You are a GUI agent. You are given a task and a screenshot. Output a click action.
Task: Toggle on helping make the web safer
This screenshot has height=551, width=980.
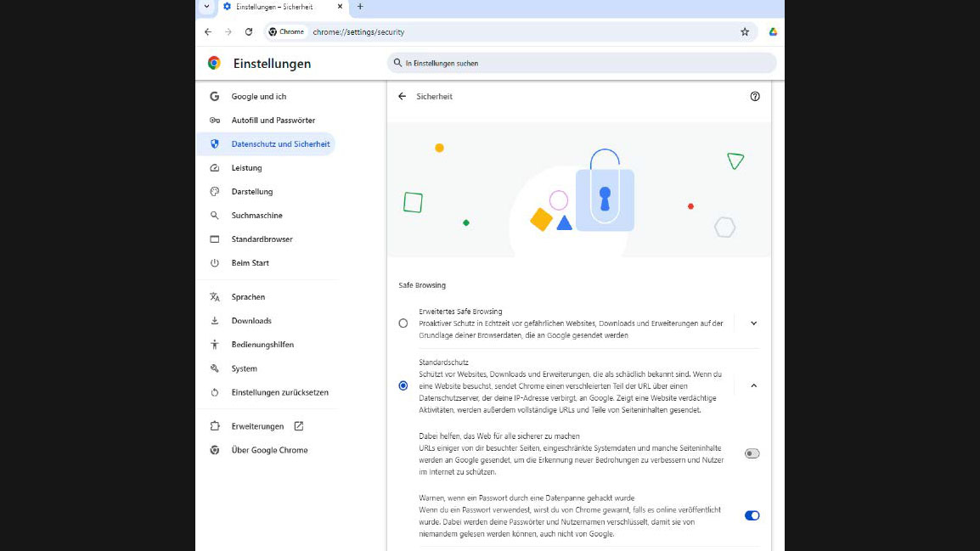pyautogui.click(x=752, y=453)
